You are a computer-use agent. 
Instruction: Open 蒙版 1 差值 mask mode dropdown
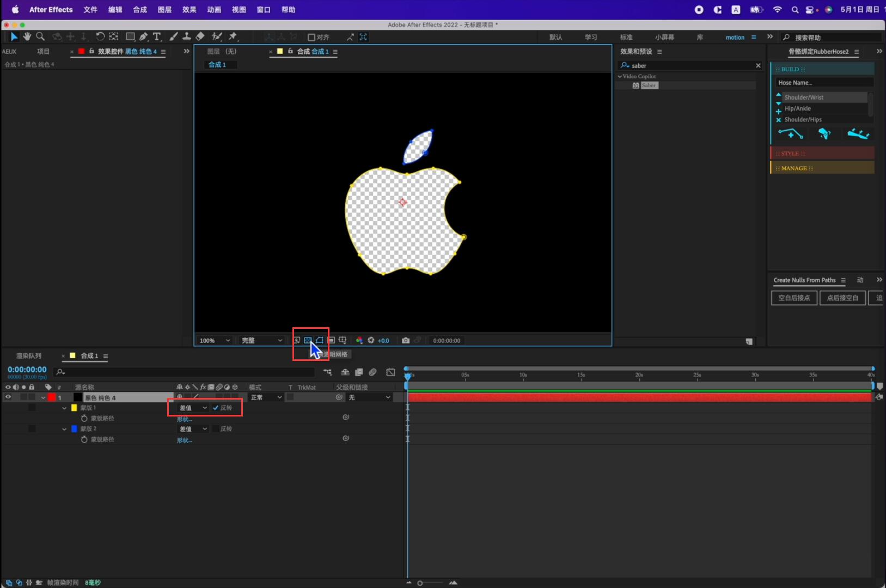click(193, 408)
